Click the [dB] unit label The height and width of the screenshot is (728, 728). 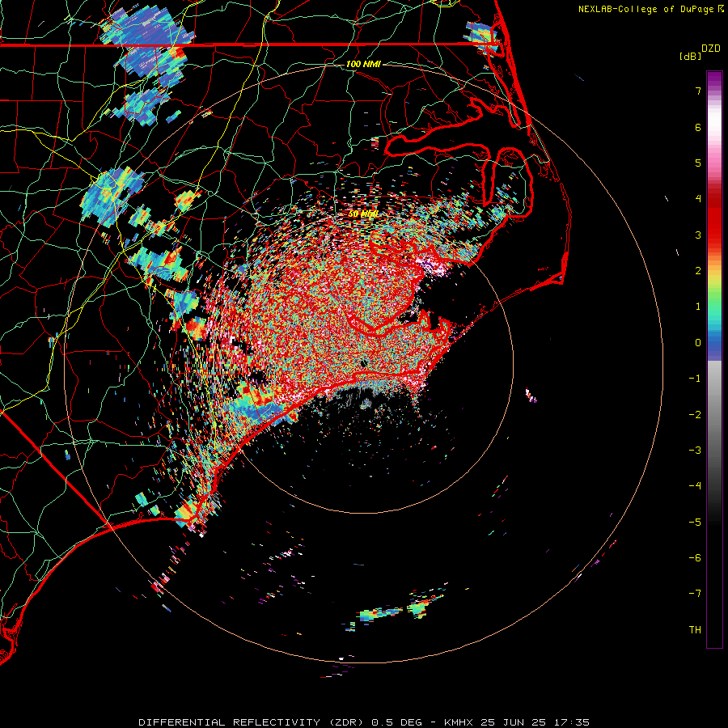[x=691, y=56]
